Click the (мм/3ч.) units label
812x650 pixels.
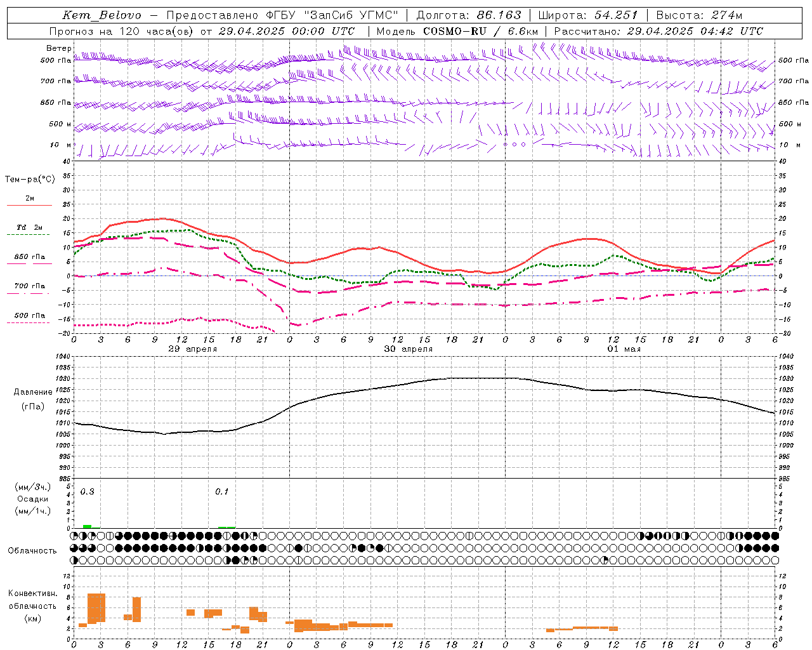(33, 487)
